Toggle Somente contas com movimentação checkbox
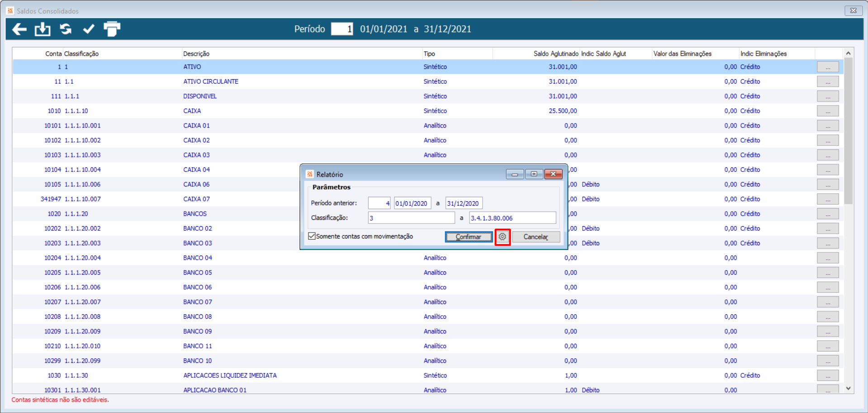Screen dimensions: 868x413 [312, 236]
